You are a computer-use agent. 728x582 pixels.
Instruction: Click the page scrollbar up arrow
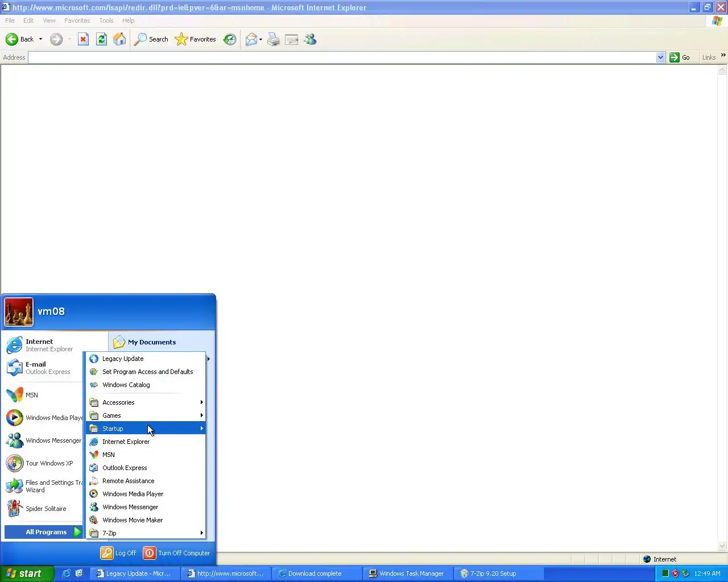[x=722, y=70]
